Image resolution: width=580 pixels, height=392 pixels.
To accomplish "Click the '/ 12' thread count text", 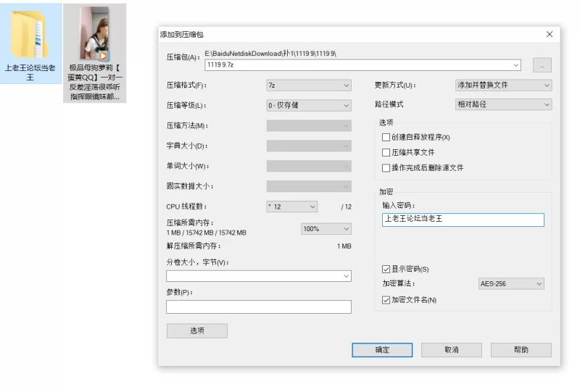I will pyautogui.click(x=347, y=207).
